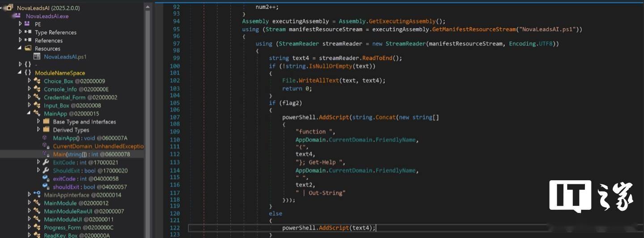Click 'return 0;' statement on line 103
Image resolution: width=644 pixels, height=238 pixels.
(x=297, y=89)
